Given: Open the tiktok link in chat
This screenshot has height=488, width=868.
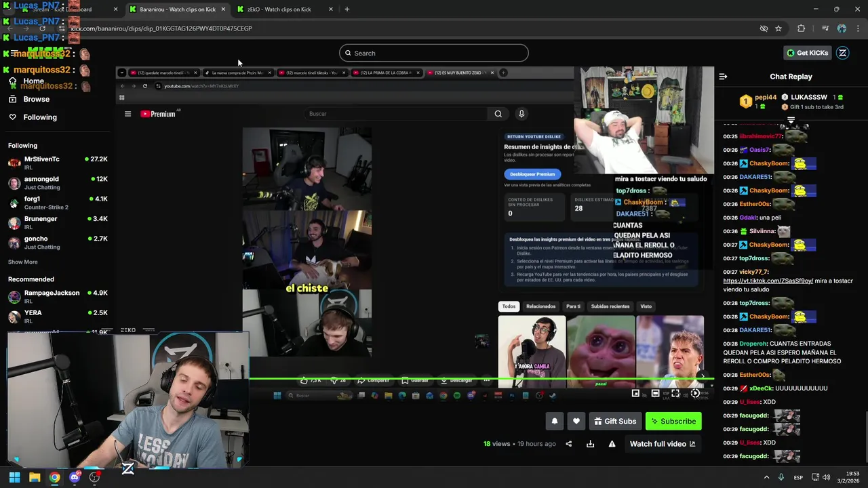Looking at the screenshot, I should pos(768,281).
